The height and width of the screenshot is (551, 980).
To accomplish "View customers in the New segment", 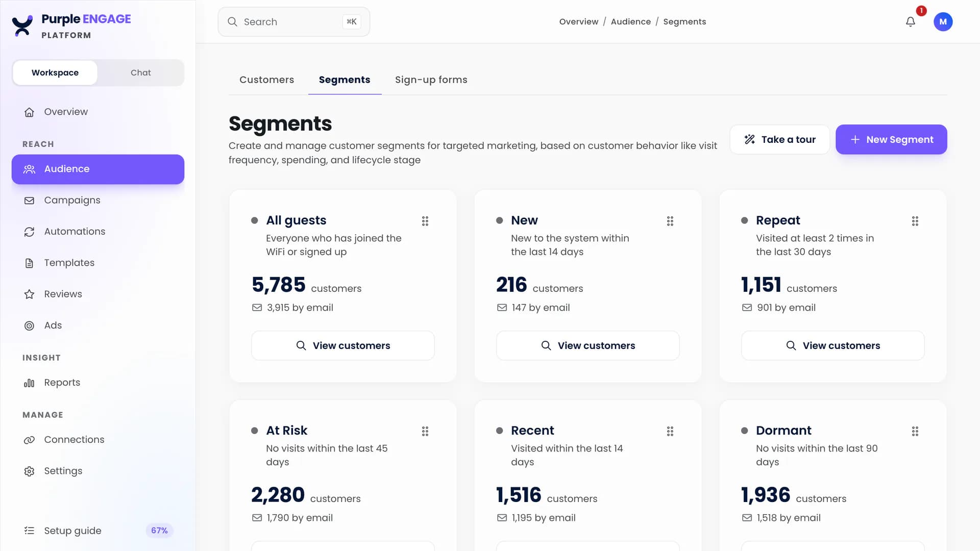I will pos(588,345).
